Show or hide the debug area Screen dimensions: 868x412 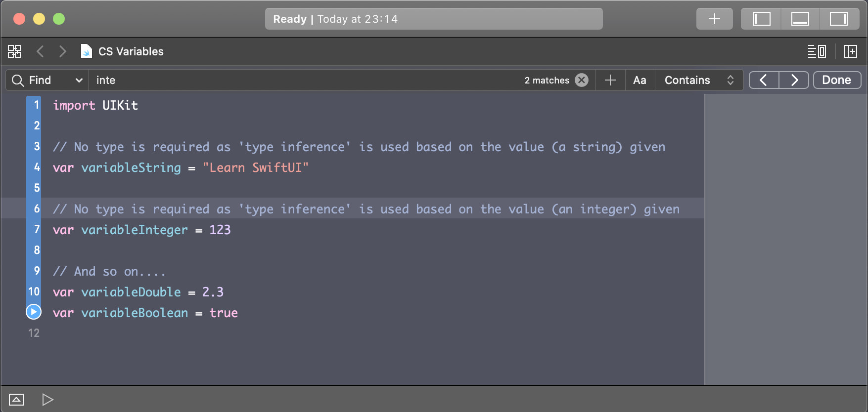tap(16, 399)
